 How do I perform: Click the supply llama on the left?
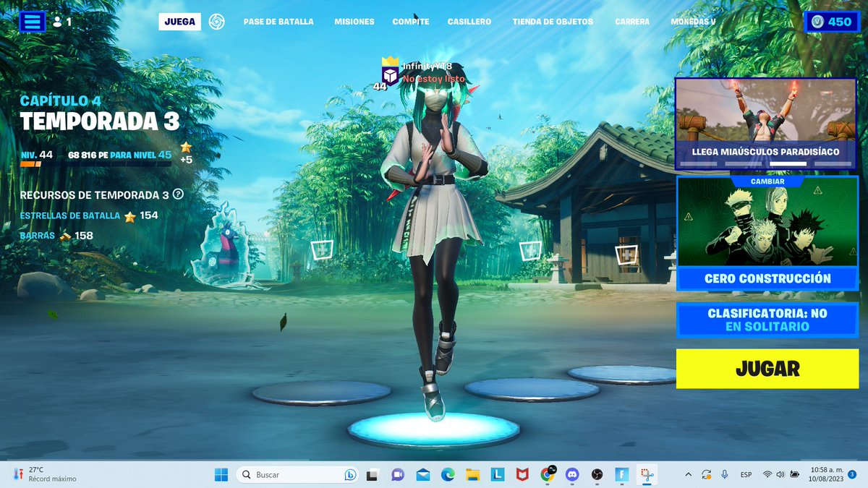point(224,246)
